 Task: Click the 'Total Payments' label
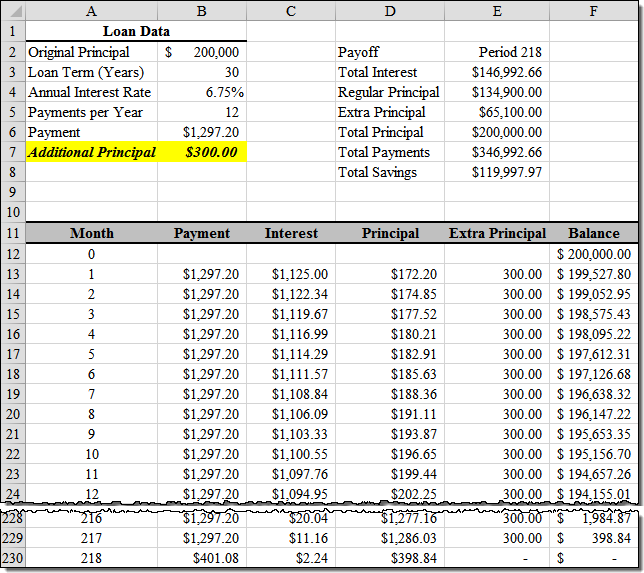click(x=390, y=152)
